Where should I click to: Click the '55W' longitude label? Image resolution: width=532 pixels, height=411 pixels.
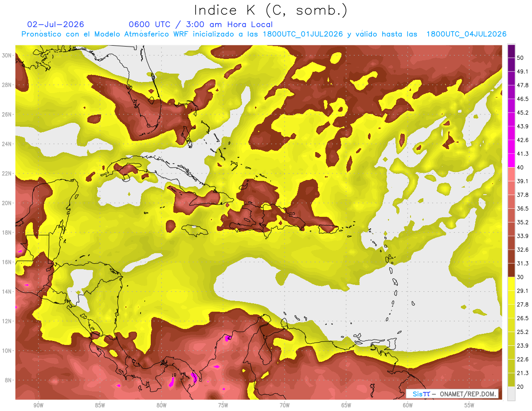pos(469,405)
